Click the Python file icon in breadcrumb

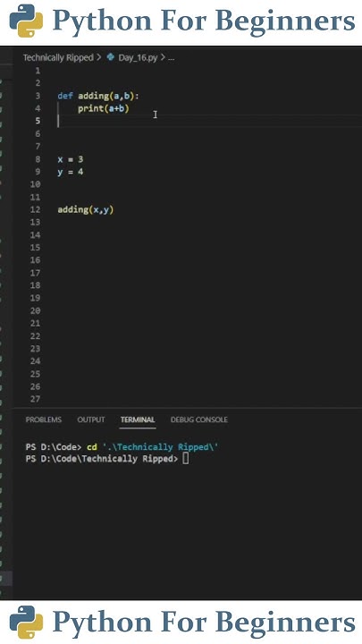coord(111,57)
